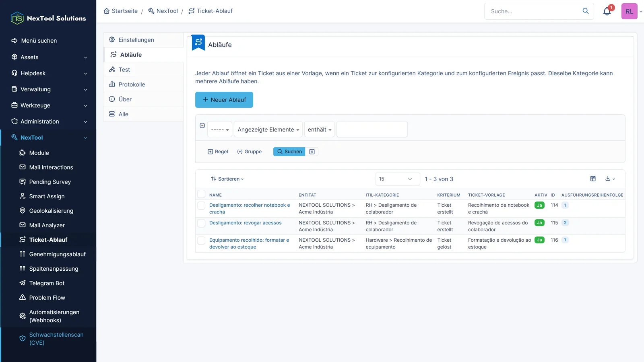644x362 pixels.
Task: Click the filter value text field
Action: tap(372, 130)
